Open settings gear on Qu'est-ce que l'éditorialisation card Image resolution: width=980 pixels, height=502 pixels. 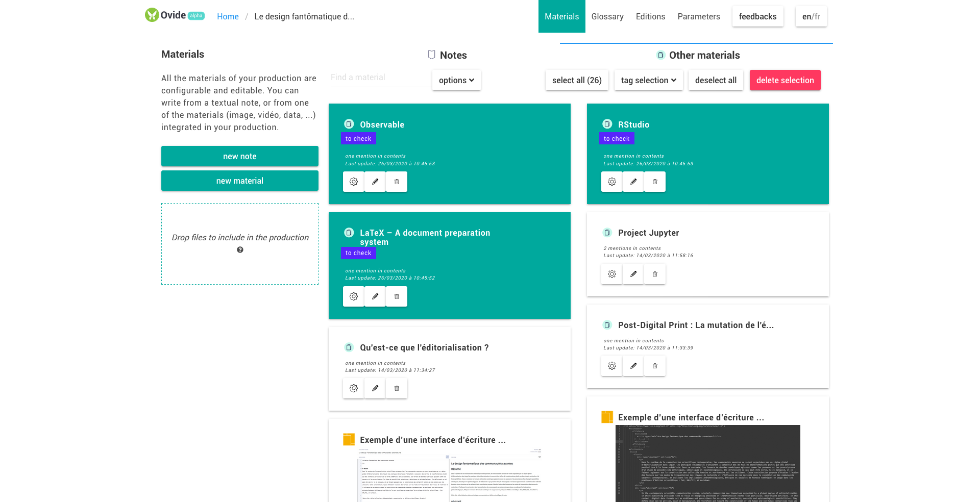click(x=353, y=388)
